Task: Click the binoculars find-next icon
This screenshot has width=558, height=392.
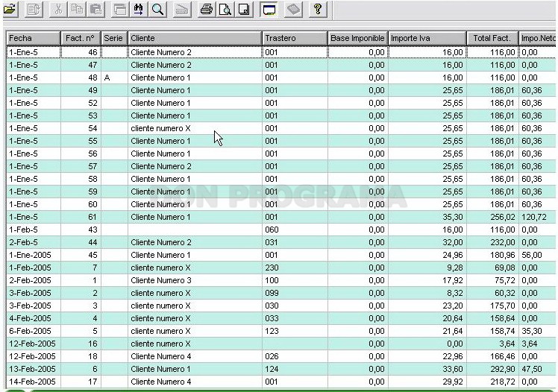Action: [x=139, y=9]
